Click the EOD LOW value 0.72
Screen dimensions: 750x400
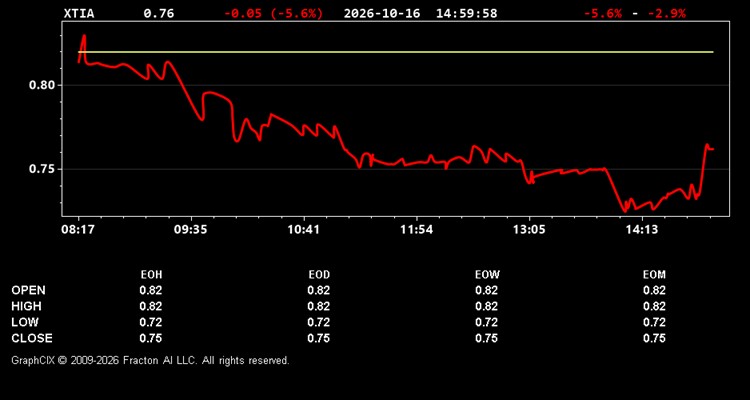(319, 322)
